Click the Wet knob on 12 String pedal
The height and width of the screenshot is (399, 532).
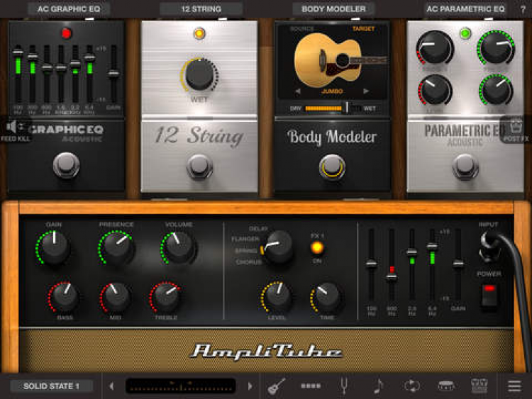(199, 74)
